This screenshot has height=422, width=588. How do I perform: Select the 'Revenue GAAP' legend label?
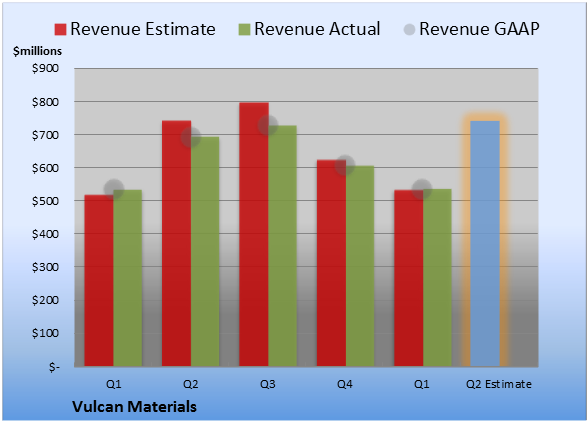coord(479,29)
